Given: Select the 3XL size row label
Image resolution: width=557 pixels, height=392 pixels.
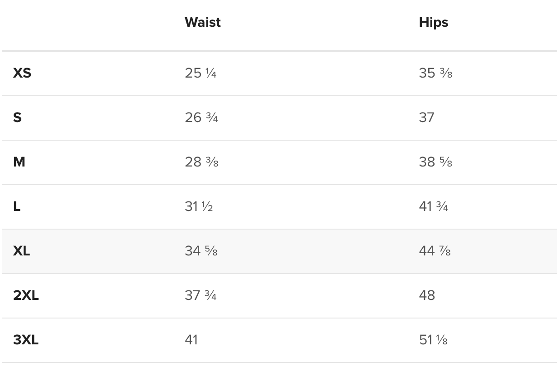Looking at the screenshot, I should (26, 340).
